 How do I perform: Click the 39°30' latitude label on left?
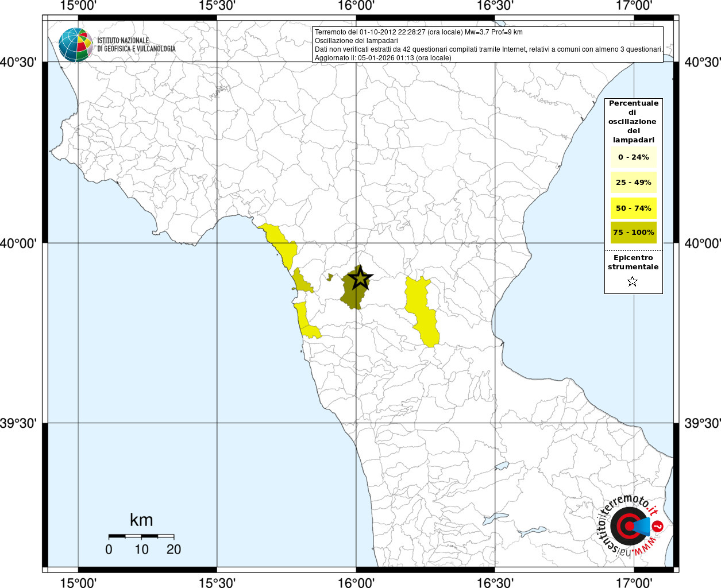point(19,423)
